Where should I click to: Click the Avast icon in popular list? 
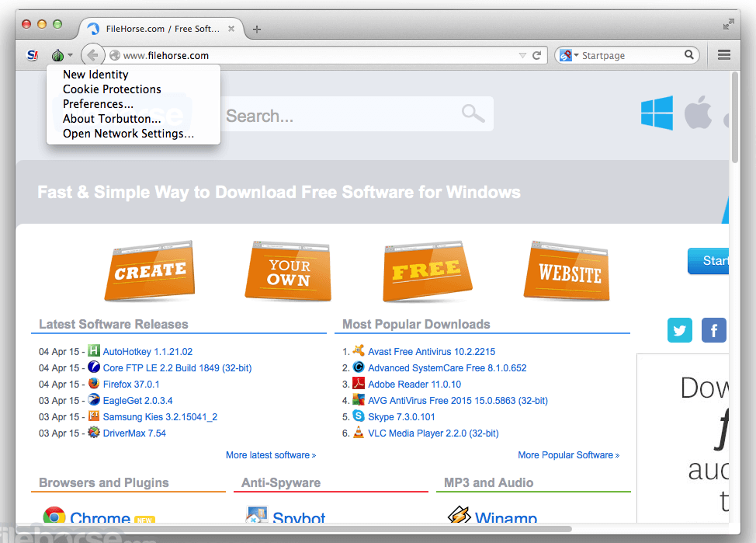(359, 350)
